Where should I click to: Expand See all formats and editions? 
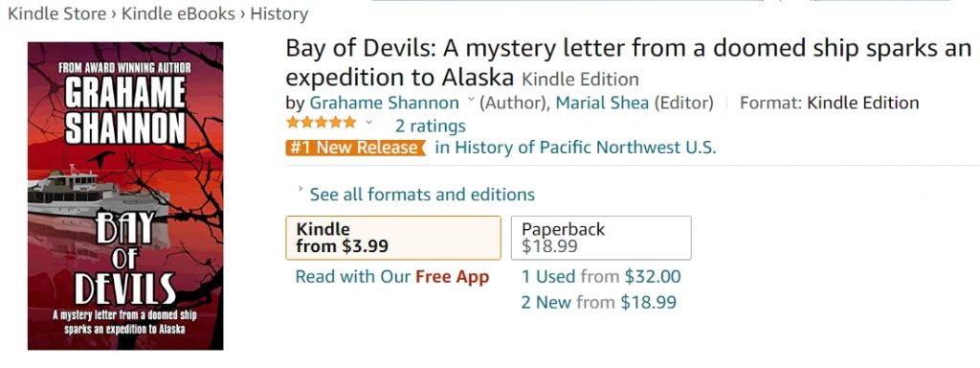(422, 195)
